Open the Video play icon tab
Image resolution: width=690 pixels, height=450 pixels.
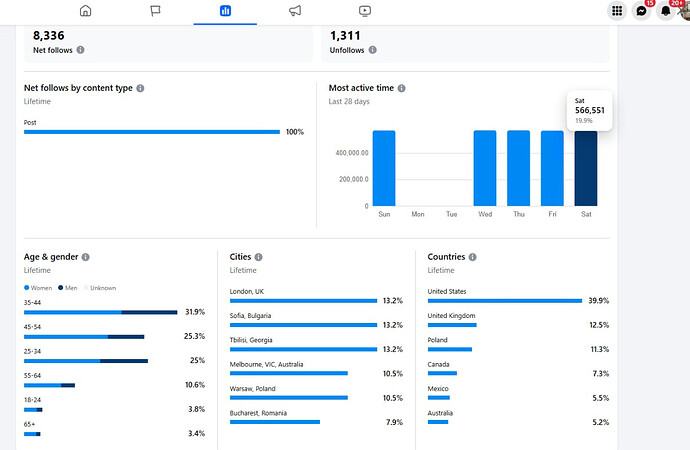(x=365, y=11)
